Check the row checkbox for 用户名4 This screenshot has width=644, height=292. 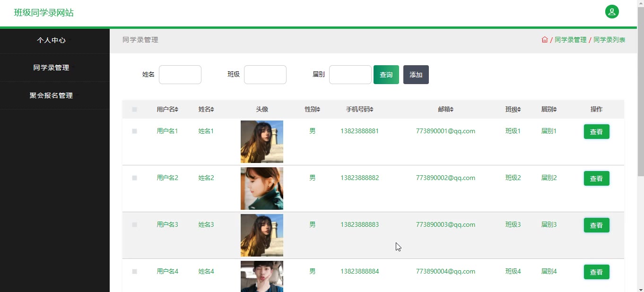[134, 272]
